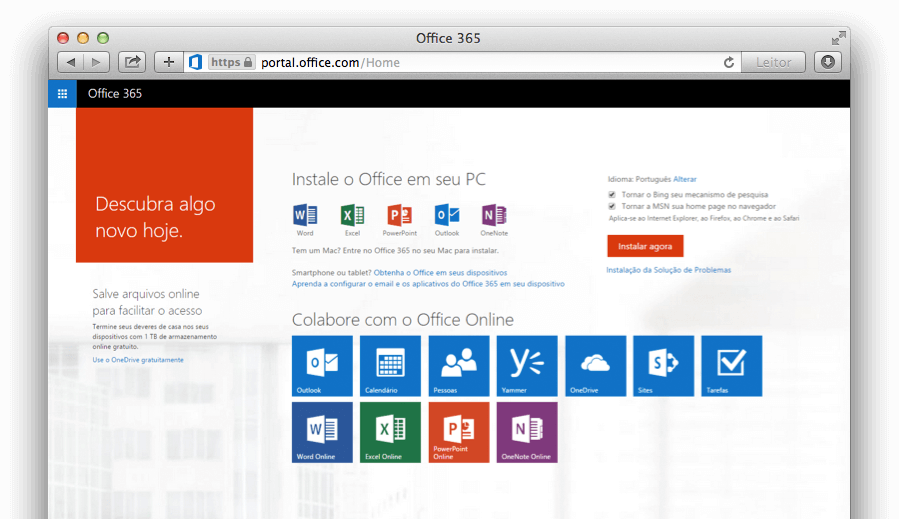Click the Outlook desktop install icon

pyautogui.click(x=447, y=215)
